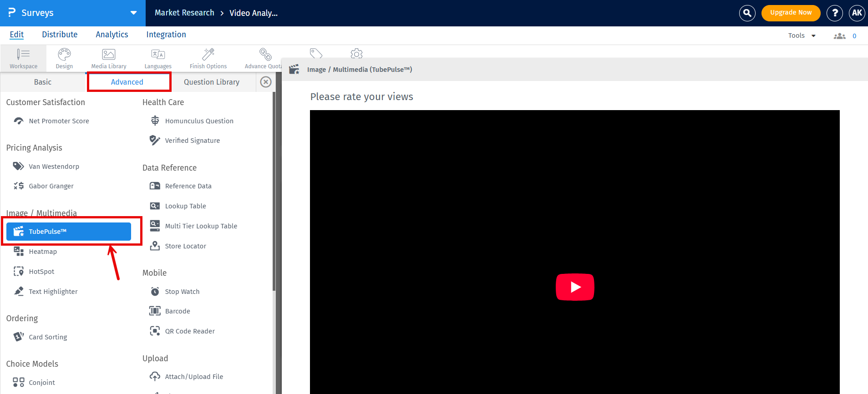
Task: Select the QR Code Reader question
Action: tap(190, 331)
